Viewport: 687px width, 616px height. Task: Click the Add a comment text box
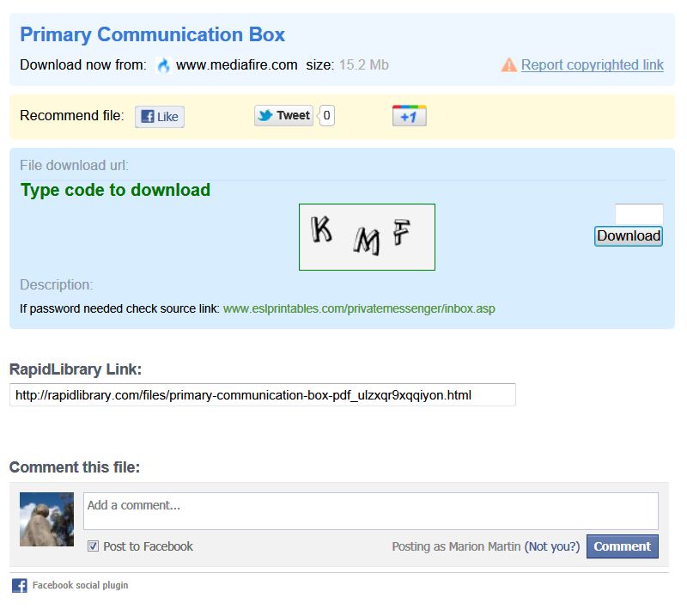pos(371,511)
